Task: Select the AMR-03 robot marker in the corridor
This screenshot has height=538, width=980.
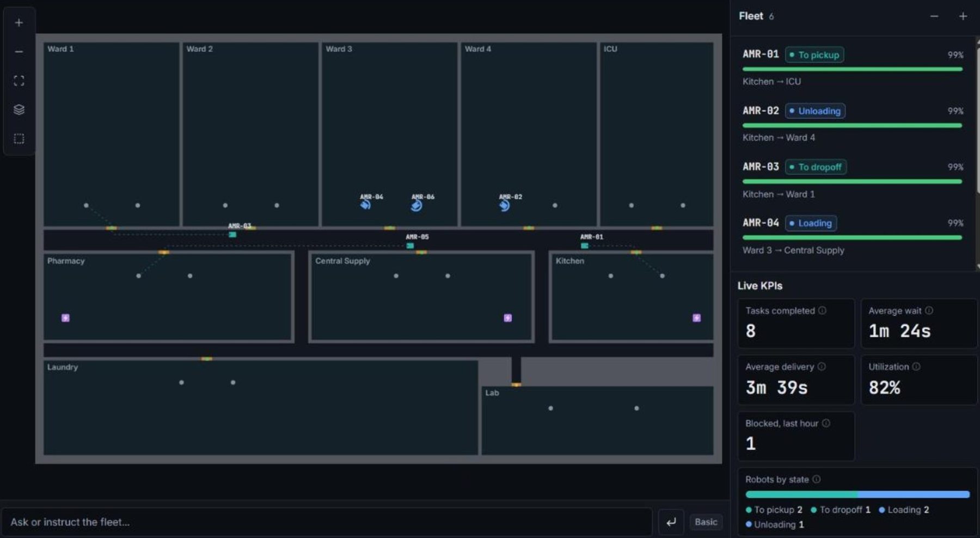Action: tap(232, 235)
